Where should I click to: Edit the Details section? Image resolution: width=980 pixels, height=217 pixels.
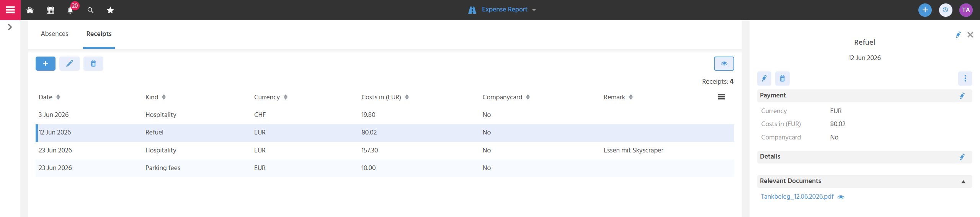coord(962,157)
